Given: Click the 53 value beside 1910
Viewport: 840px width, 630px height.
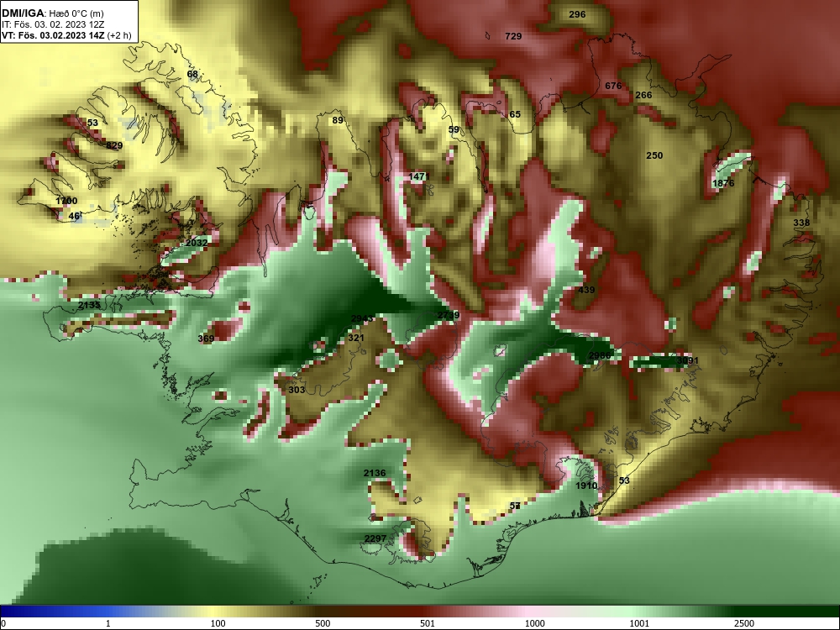Looking at the screenshot, I should point(624,480).
